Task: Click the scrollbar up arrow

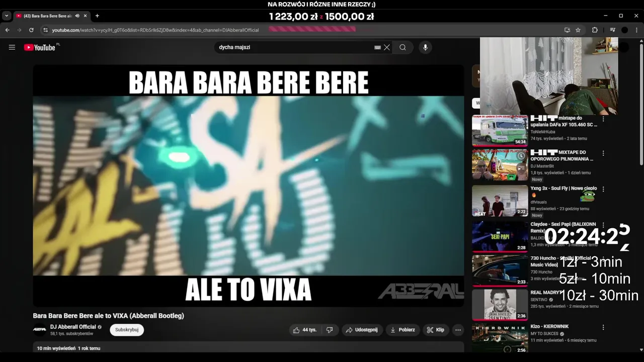Action: [x=641, y=41]
